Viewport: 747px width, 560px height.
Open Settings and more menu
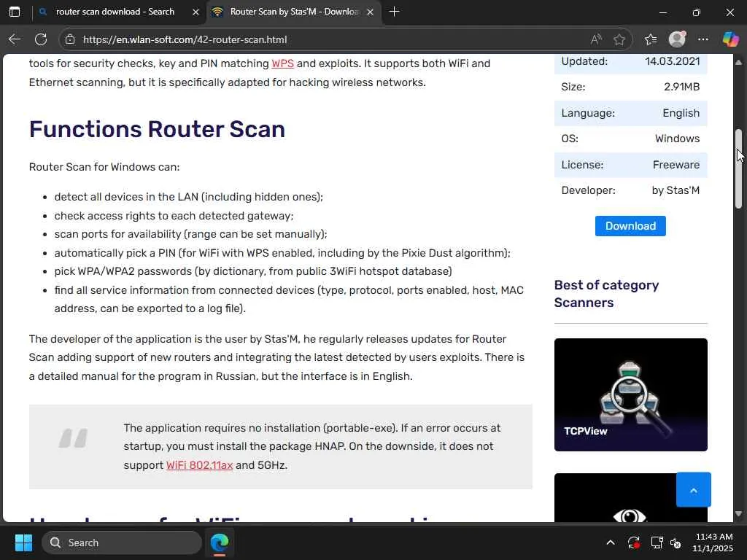click(703, 39)
